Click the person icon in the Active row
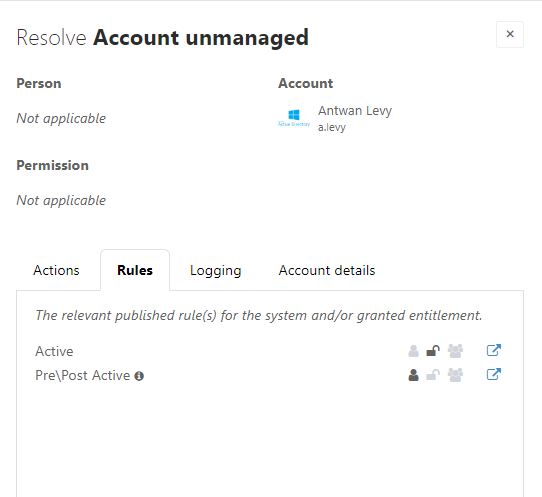 [413, 351]
